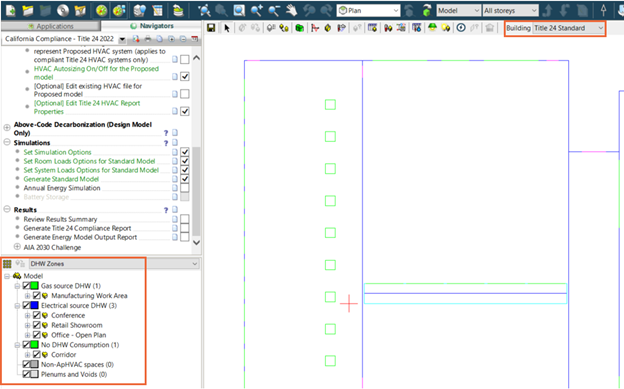
Task: Uncheck the Generate Standard Model checkbox
Action: click(185, 179)
